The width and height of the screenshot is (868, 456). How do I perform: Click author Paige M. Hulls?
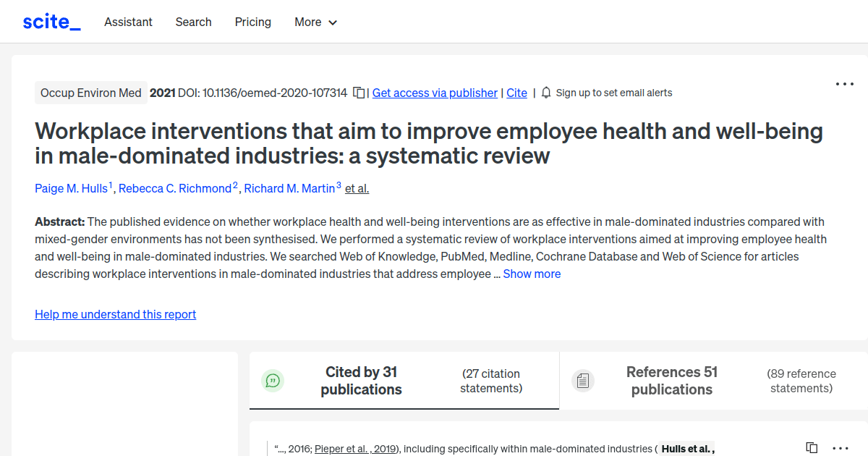click(71, 188)
